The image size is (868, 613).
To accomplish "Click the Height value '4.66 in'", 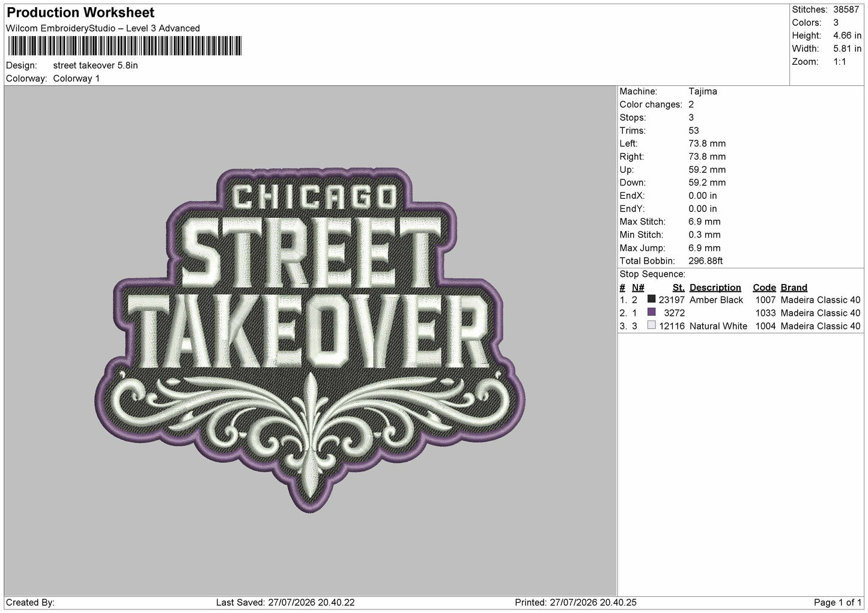I will click(847, 36).
